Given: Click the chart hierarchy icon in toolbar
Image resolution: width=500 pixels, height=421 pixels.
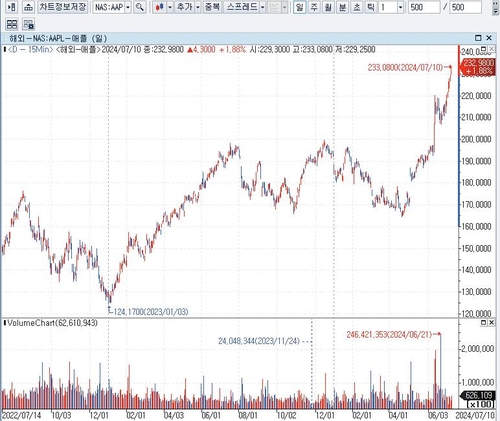Looking at the screenshot, I should click(29, 7).
